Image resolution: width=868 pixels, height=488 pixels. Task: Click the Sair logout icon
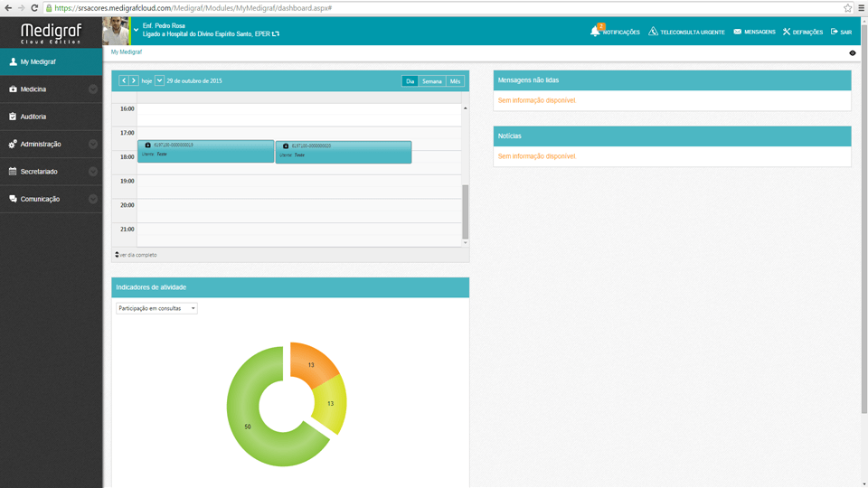pyautogui.click(x=835, y=32)
